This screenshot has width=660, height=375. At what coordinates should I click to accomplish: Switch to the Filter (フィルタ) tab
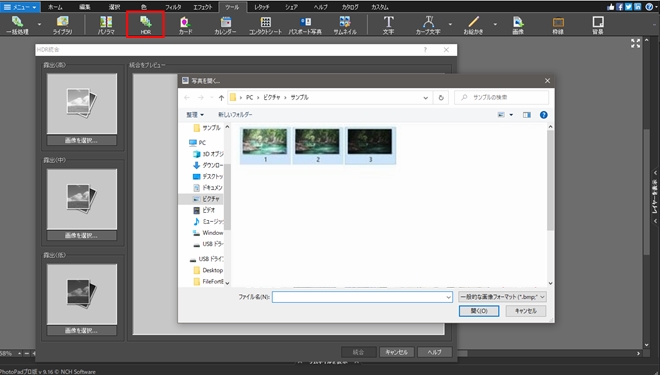[x=173, y=7]
